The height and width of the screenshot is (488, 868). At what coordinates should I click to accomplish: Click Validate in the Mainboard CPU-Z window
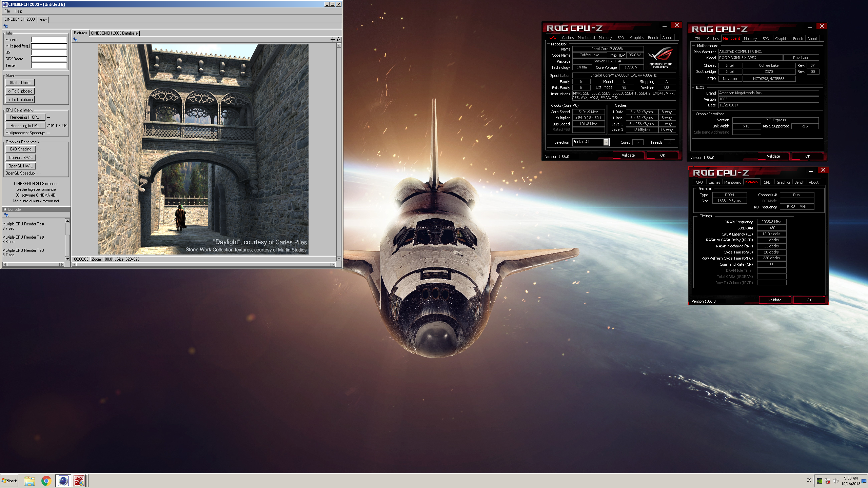773,156
